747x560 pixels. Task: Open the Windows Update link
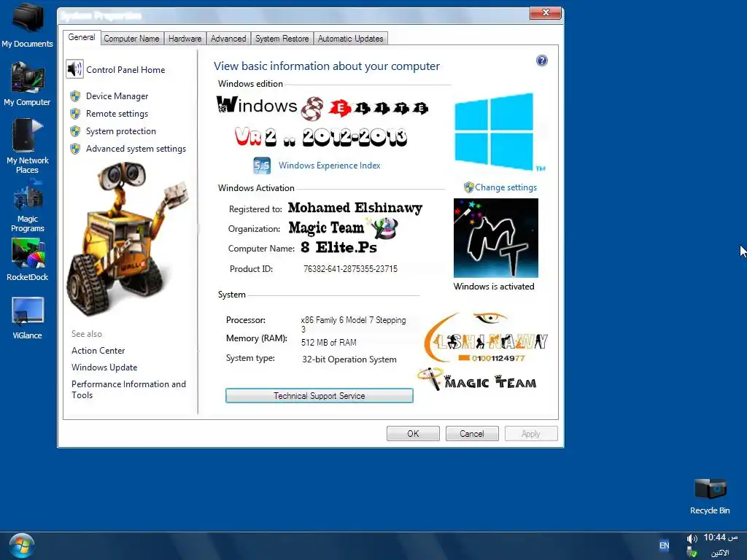tap(104, 367)
